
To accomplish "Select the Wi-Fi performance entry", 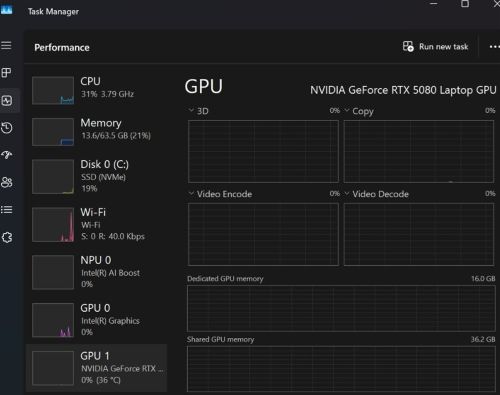I will 97,224.
